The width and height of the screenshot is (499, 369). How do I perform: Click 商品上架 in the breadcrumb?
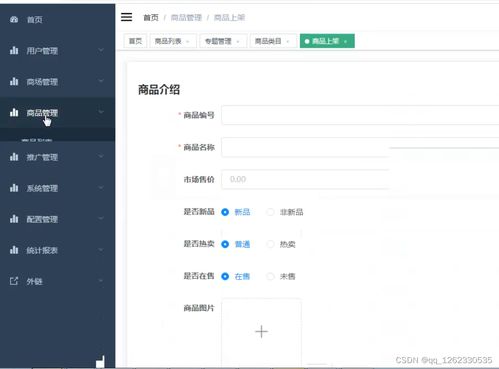pyautogui.click(x=229, y=18)
